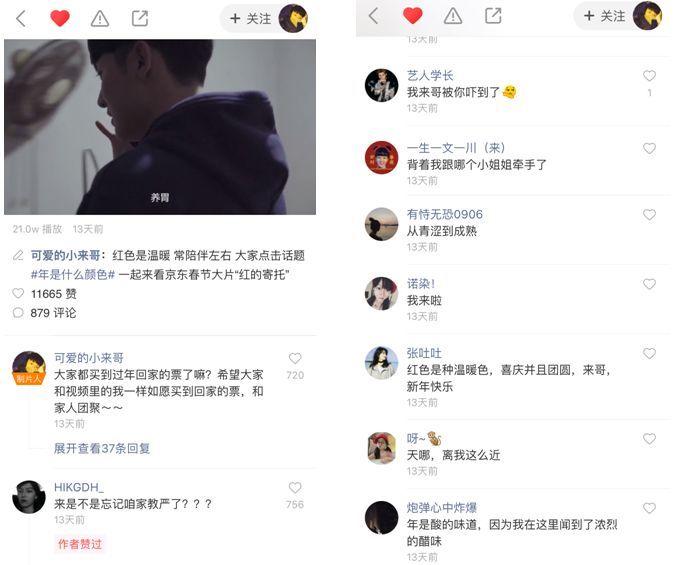Open 有恃无恐0906's profile avatar
This screenshot has height=565, width=693.
(x=381, y=224)
